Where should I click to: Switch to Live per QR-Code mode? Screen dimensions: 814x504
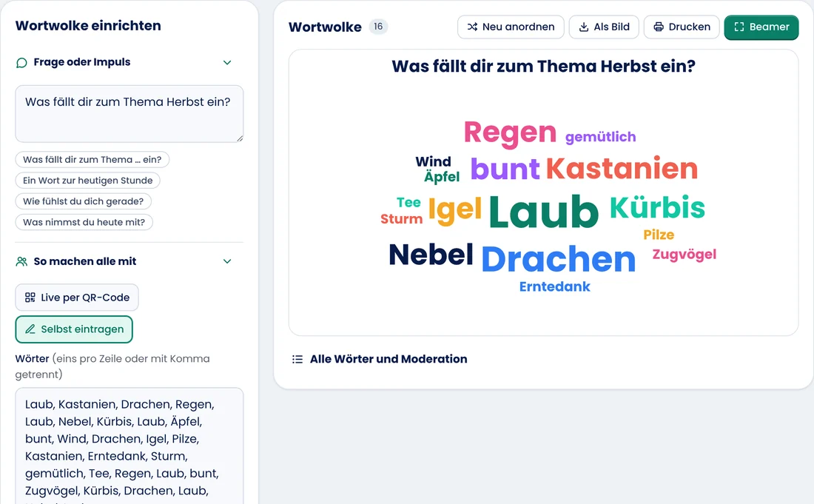tap(77, 298)
